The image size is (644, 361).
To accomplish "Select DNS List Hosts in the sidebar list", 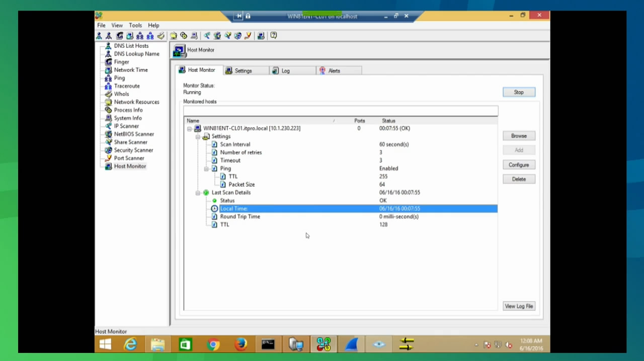I will (131, 46).
